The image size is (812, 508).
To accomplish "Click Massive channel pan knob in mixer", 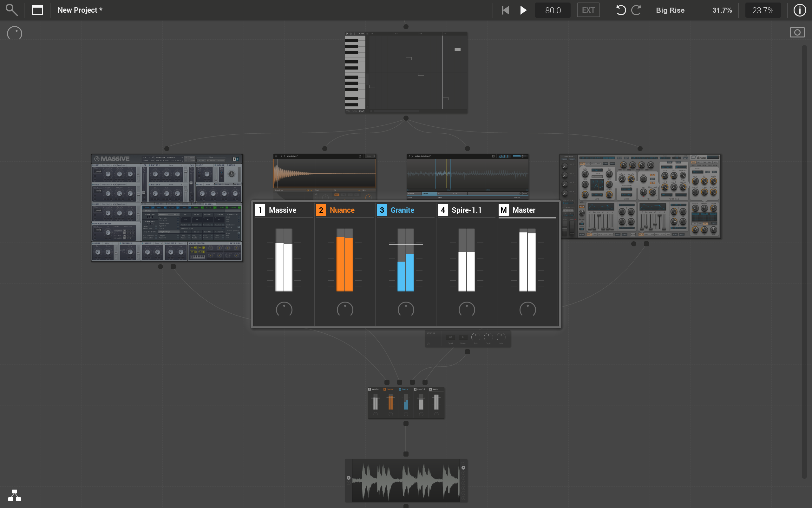I will (284, 309).
